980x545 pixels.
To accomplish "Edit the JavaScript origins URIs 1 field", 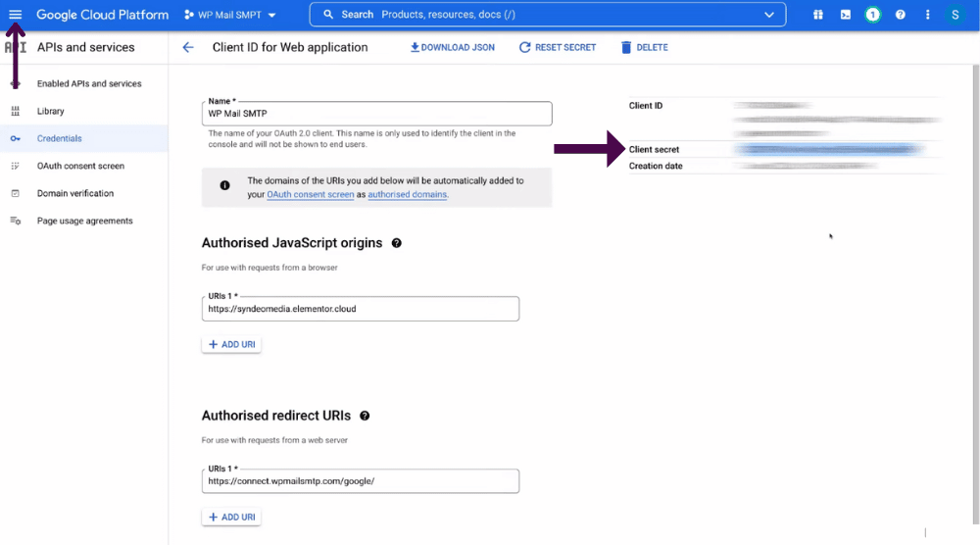I will 361,309.
